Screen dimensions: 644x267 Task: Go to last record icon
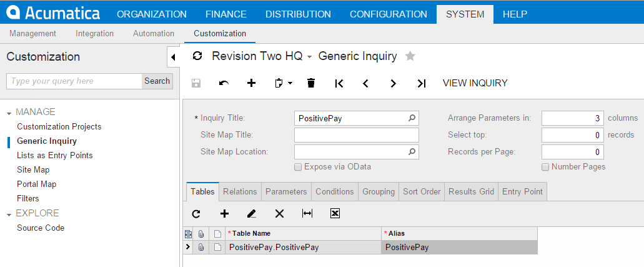(x=422, y=84)
